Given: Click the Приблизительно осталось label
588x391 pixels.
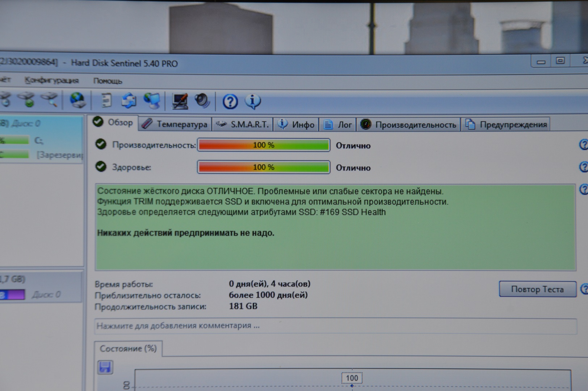Looking at the screenshot, I should click(x=148, y=296).
